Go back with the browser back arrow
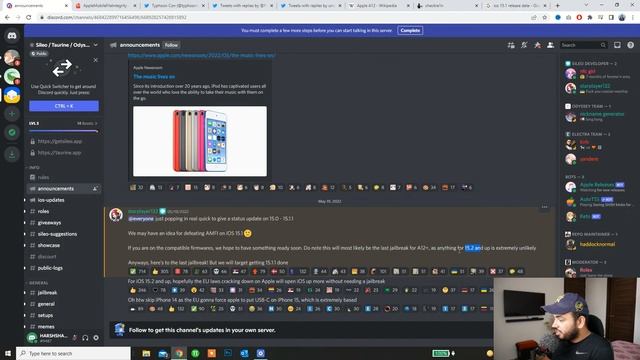Viewport: 640px width, 360px height. 7,18
